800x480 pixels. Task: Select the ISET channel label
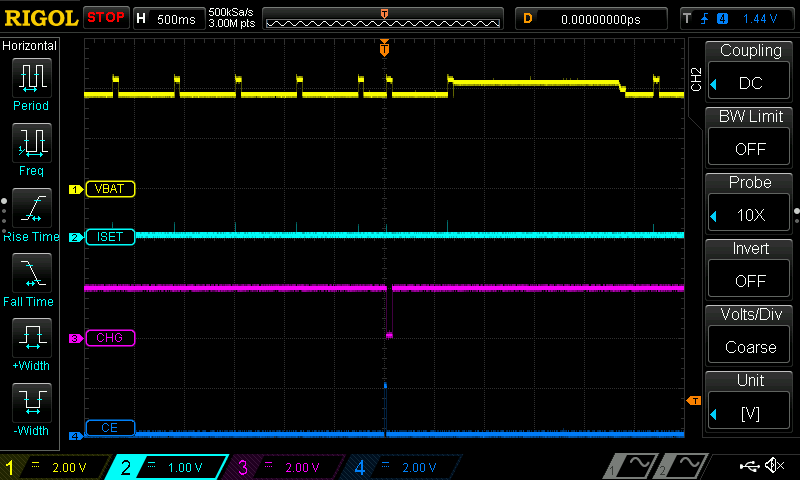110,237
